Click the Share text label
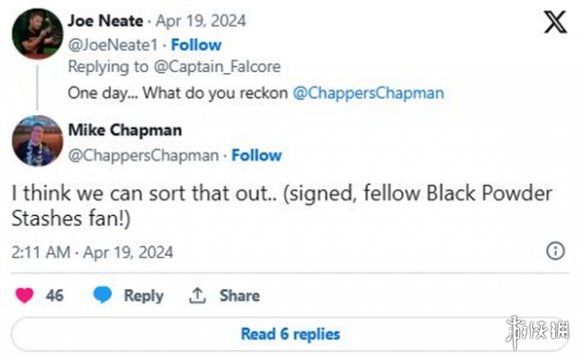584x360 pixels. click(239, 296)
